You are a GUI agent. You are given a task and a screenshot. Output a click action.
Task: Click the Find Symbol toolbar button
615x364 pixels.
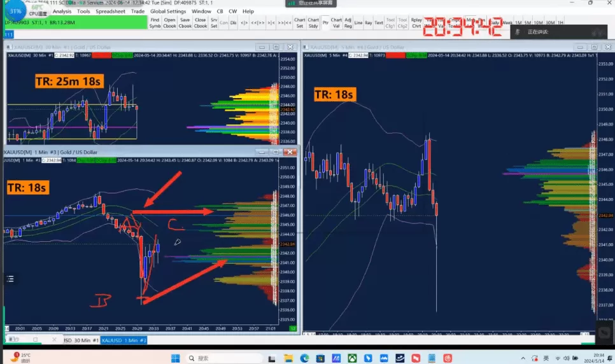coord(155,23)
